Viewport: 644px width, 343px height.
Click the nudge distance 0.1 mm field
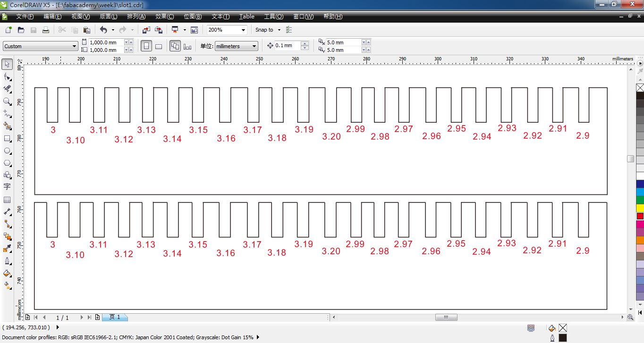[x=288, y=46]
